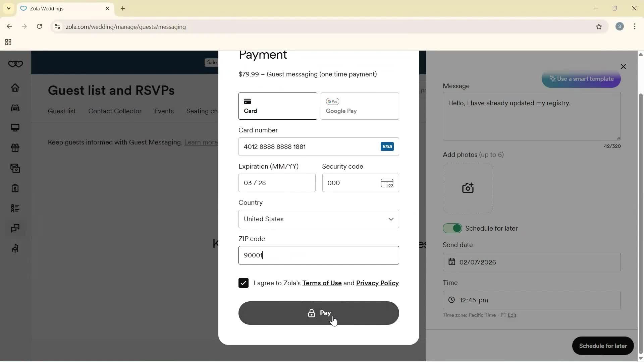Screen dimensions: 644x362
Task: Click the Zola hearts logo
Action: click(x=15, y=64)
